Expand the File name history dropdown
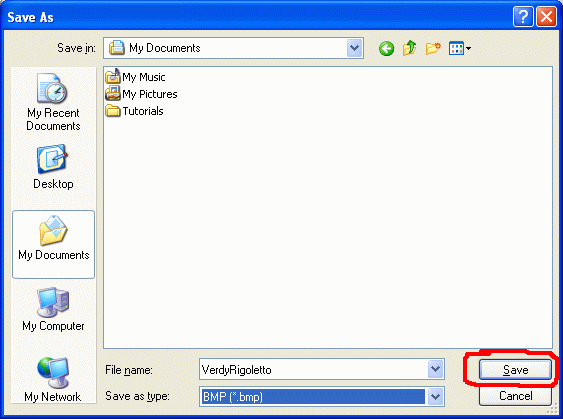The width and height of the screenshot is (563, 419). coord(435,369)
